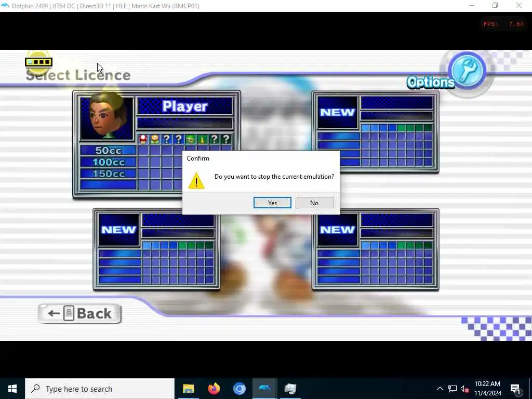The image size is (532, 399).
Task: Choose the bottom-right NEW licence slot
Action: coord(375,249)
